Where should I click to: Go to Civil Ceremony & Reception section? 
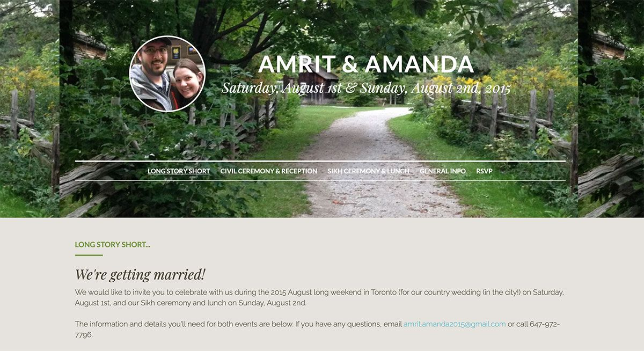(269, 171)
